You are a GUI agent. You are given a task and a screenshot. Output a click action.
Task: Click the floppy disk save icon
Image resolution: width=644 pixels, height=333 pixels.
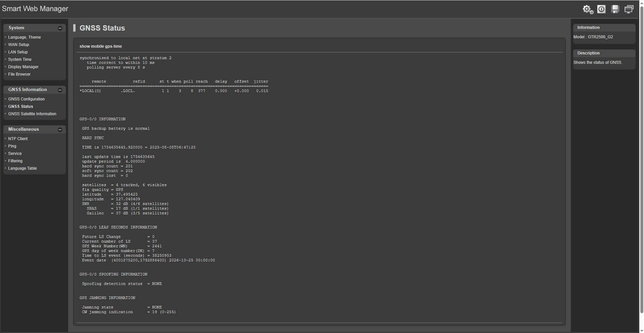pyautogui.click(x=615, y=9)
